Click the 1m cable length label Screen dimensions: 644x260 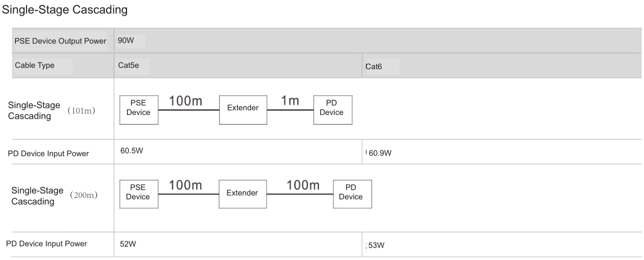(289, 101)
